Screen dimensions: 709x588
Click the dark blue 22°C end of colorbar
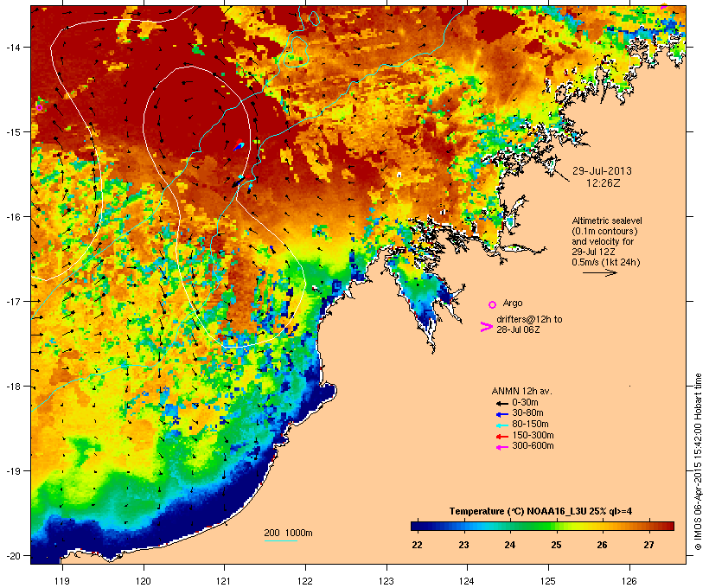click(x=417, y=526)
